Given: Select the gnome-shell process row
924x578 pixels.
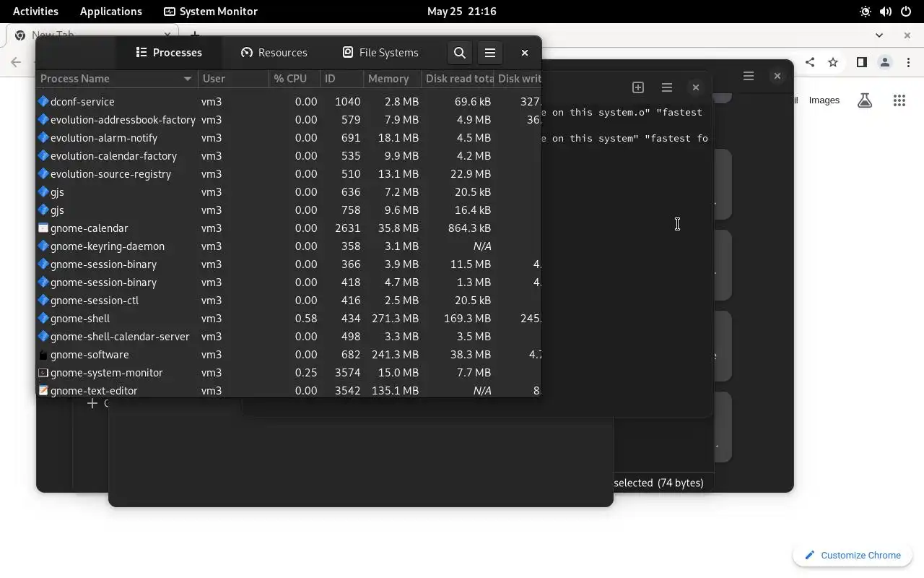Looking at the screenshot, I should point(289,318).
